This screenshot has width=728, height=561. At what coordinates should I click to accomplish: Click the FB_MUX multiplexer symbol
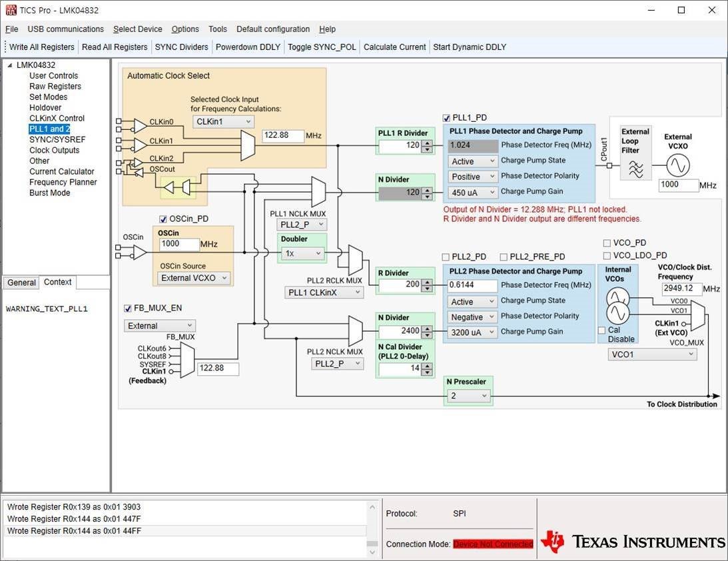click(x=188, y=360)
